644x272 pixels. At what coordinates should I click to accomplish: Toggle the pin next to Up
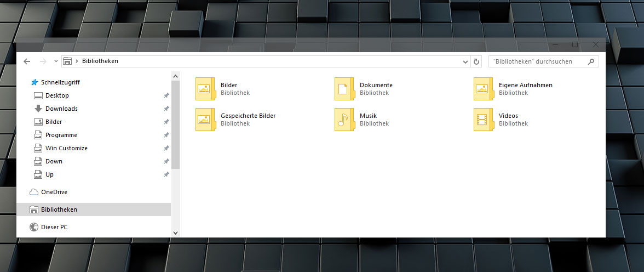(166, 174)
